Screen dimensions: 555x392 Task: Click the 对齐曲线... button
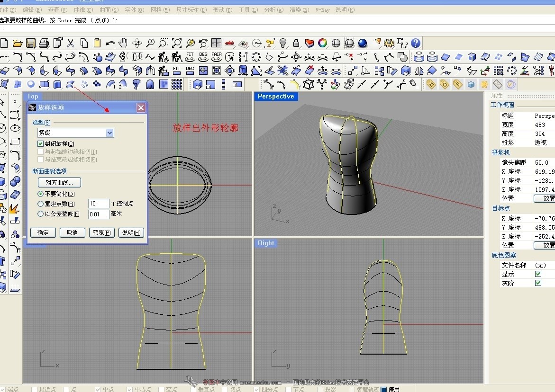coord(59,182)
